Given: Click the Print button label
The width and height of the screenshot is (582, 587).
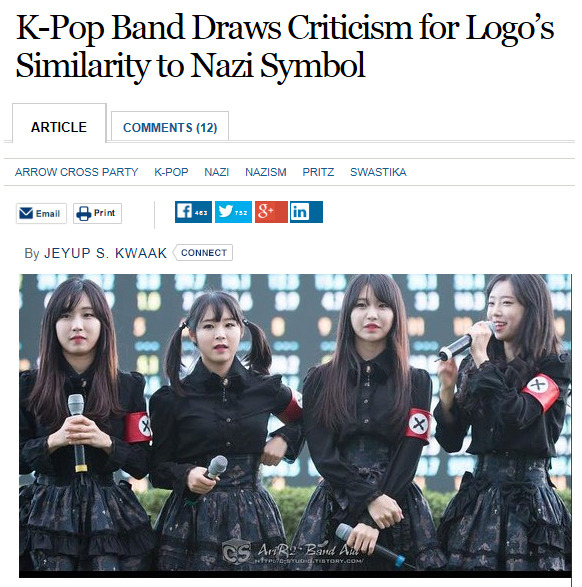Looking at the screenshot, I should [x=104, y=213].
